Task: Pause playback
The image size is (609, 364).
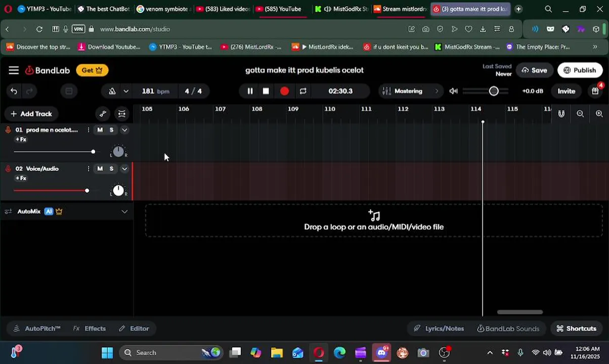Action: click(x=250, y=91)
